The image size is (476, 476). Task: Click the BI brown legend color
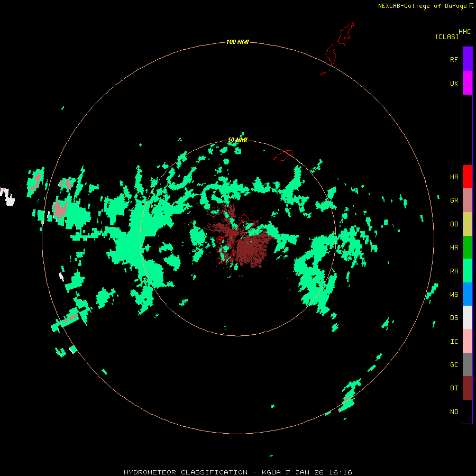click(467, 388)
